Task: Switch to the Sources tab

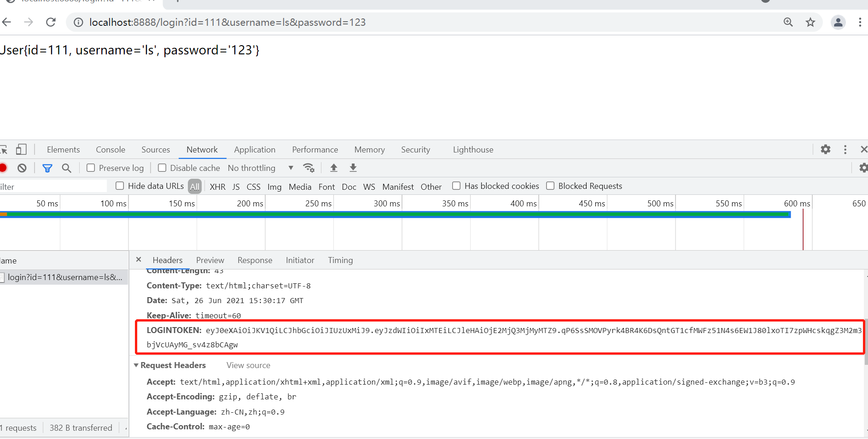Action: (156, 150)
